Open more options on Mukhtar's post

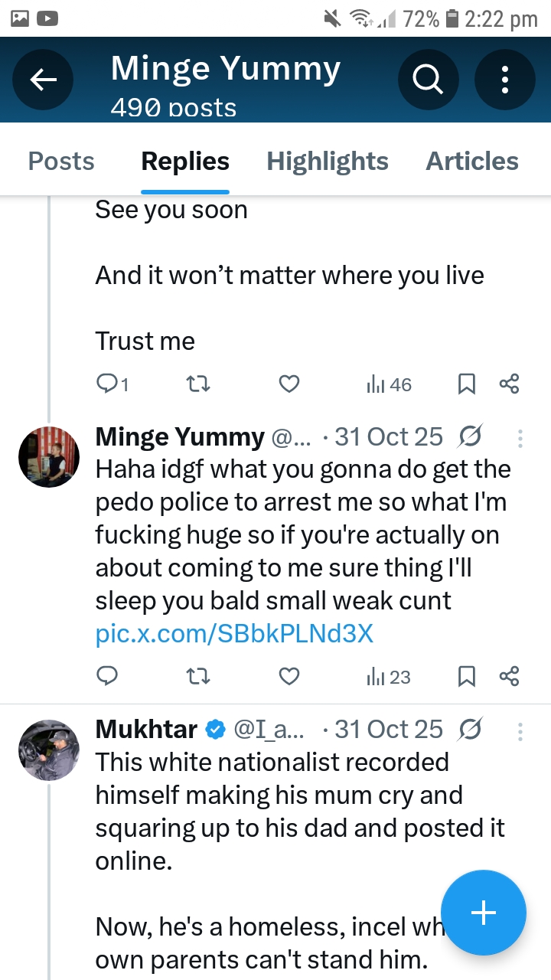520,730
